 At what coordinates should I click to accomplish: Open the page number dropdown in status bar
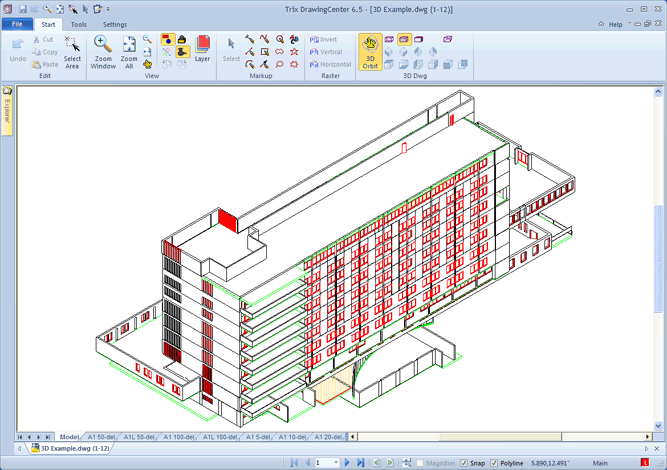[336, 463]
